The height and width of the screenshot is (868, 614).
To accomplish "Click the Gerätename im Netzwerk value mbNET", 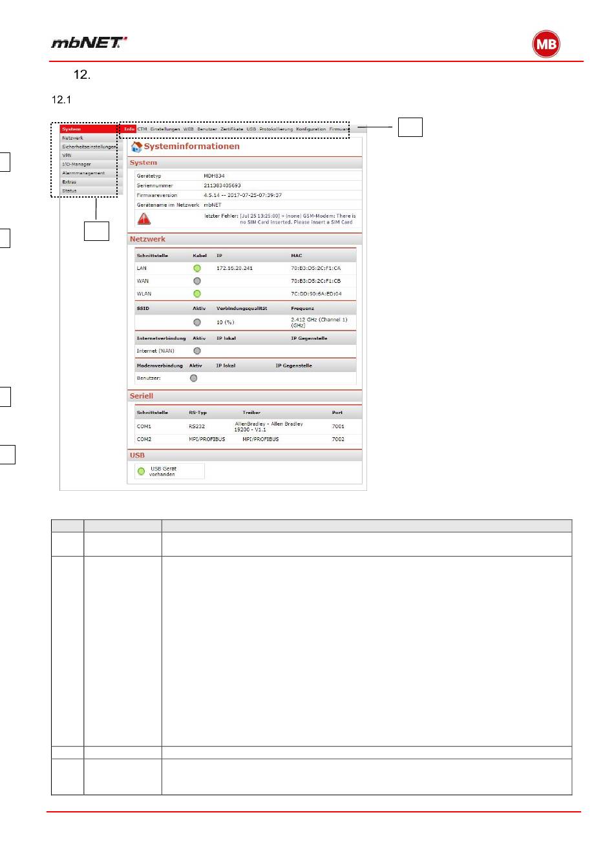I will (213, 205).
